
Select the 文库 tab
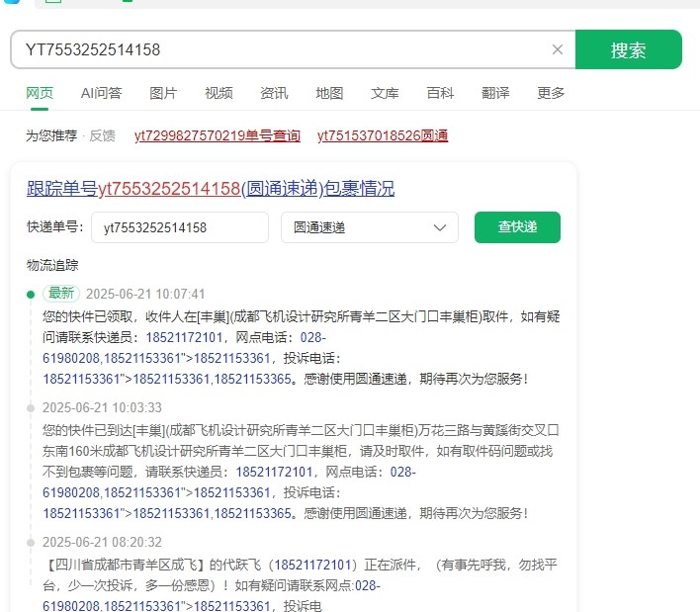click(x=385, y=93)
